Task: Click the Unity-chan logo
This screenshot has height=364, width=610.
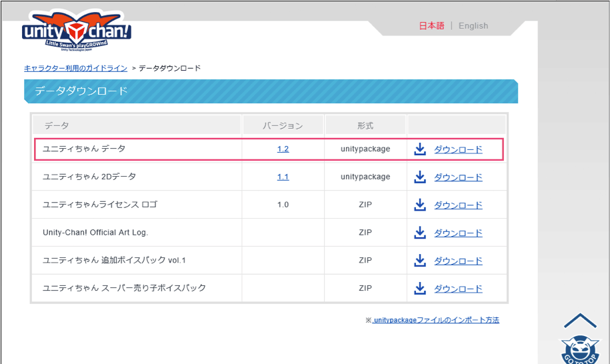Action: [x=77, y=31]
